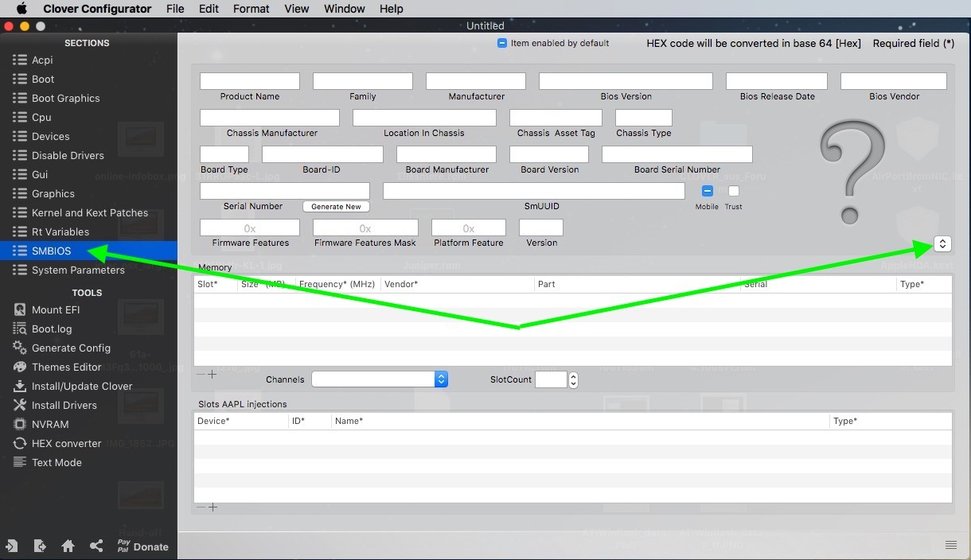Go to the Cpu section

pyautogui.click(x=41, y=117)
